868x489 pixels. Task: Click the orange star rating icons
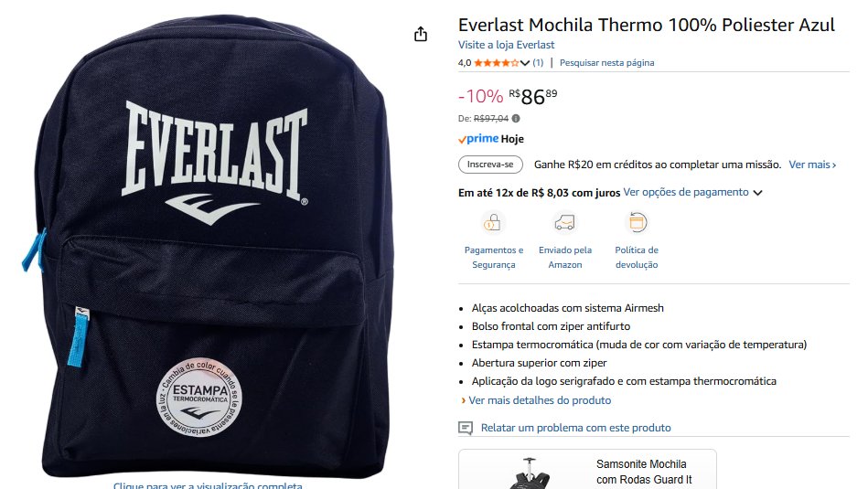point(497,63)
